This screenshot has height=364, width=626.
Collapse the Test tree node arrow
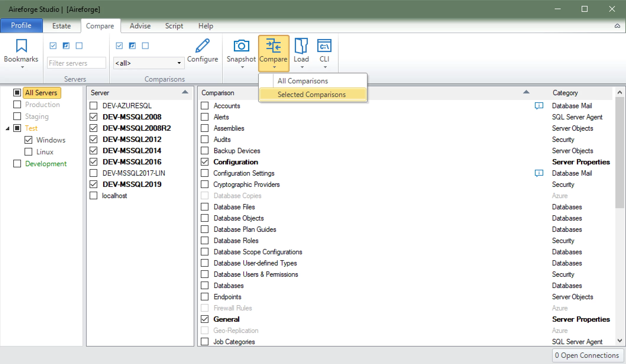pyautogui.click(x=7, y=128)
